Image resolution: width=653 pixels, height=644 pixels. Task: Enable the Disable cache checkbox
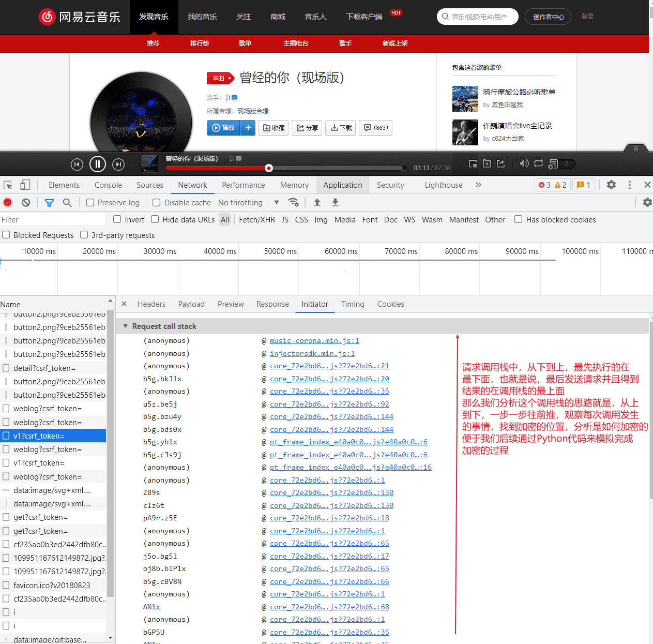[156, 203]
